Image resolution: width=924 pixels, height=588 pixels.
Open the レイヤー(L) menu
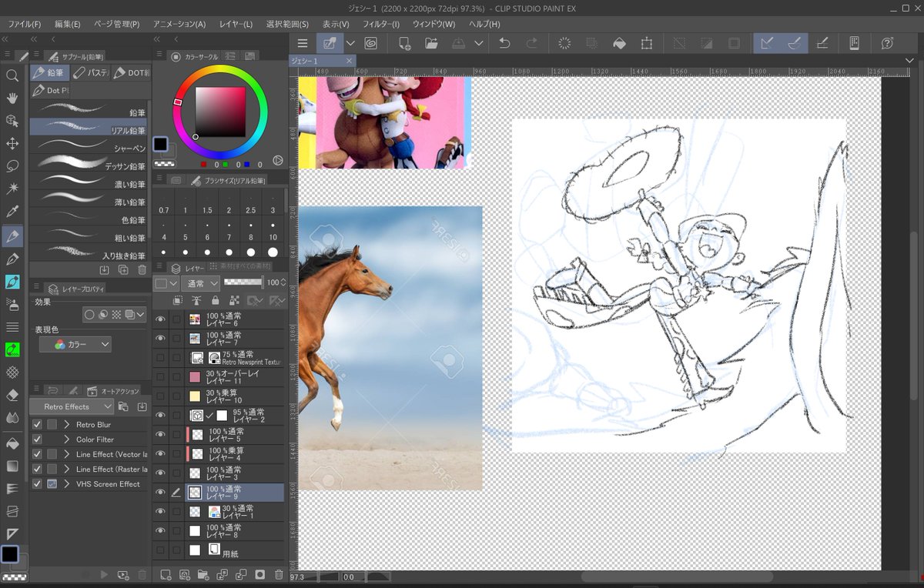click(x=236, y=25)
